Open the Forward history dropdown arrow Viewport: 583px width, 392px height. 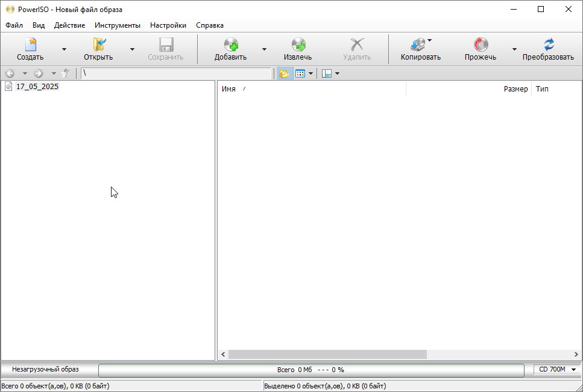point(54,73)
